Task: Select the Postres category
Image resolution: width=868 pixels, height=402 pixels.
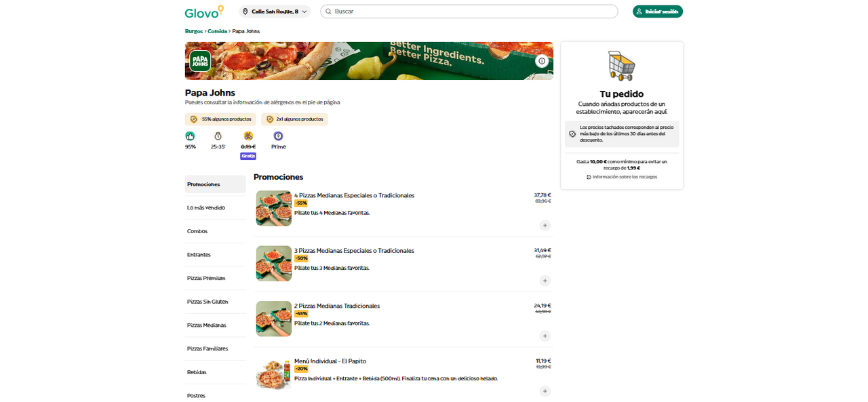Action: pos(215,395)
